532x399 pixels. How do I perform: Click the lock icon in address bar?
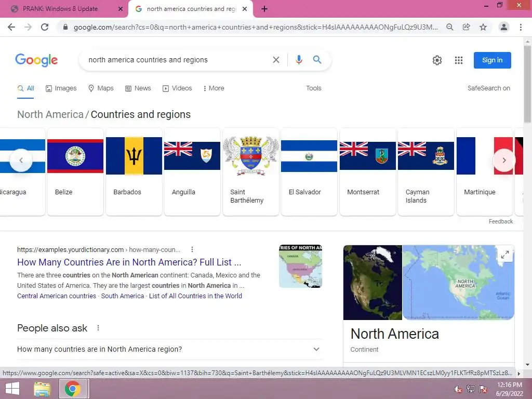[x=65, y=27]
